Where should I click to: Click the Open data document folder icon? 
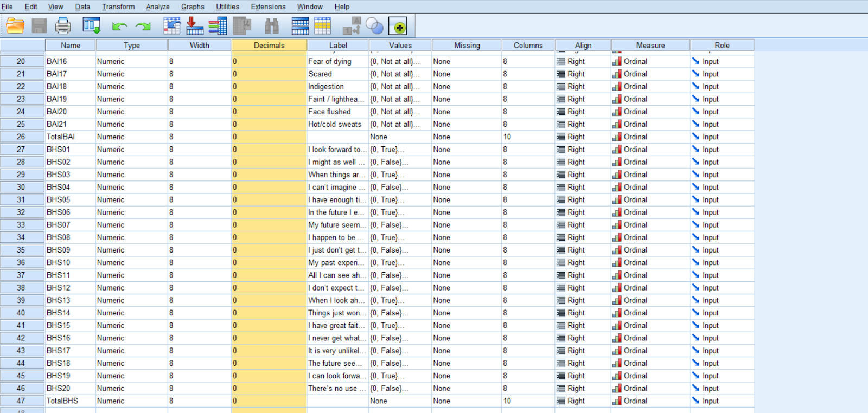[15, 25]
